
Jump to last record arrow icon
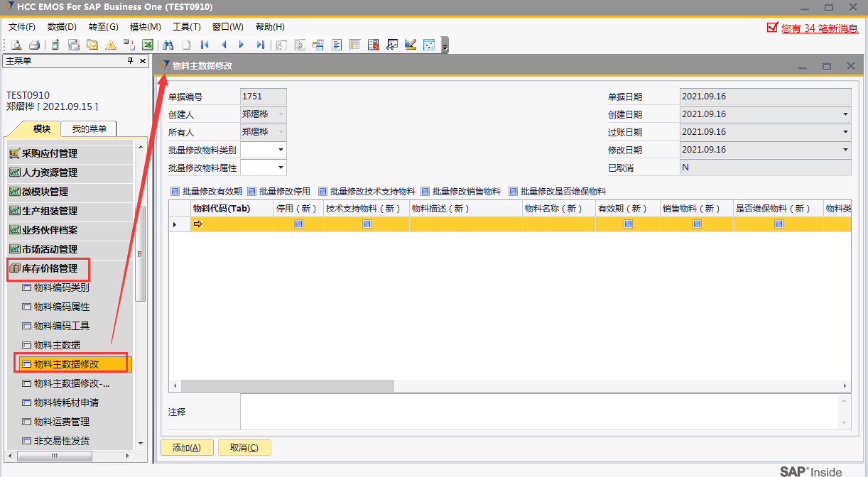[260, 45]
